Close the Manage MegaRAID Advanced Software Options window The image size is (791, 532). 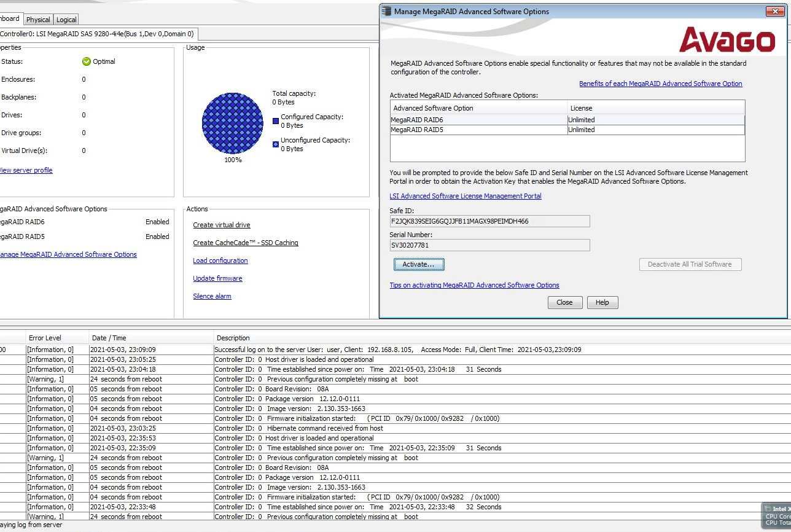pyautogui.click(x=774, y=11)
